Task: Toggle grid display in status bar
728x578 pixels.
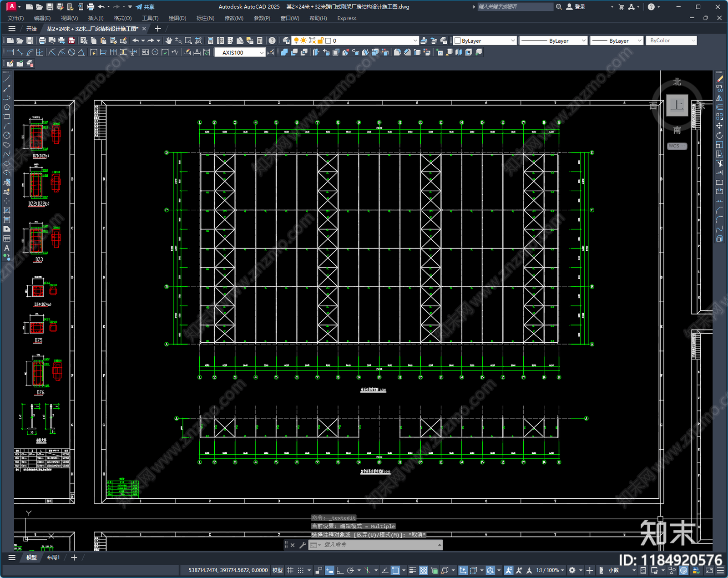Action: pyautogui.click(x=290, y=570)
